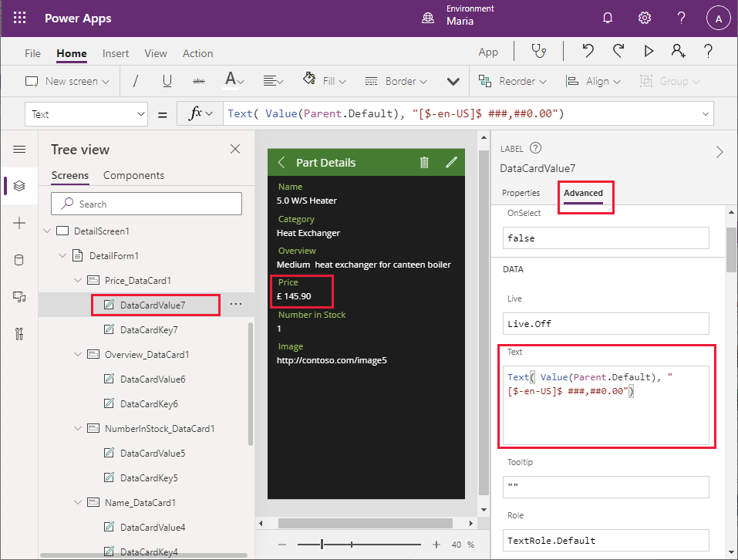Switch to the Properties tab
This screenshot has width=738, height=560.
521,193
